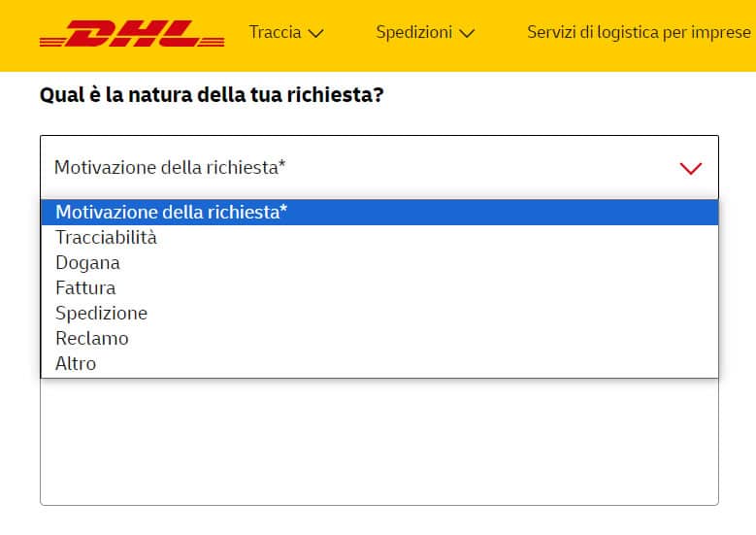This screenshot has height=535, width=756.
Task: Click the red chevron of the request dropdown
Action: click(691, 168)
